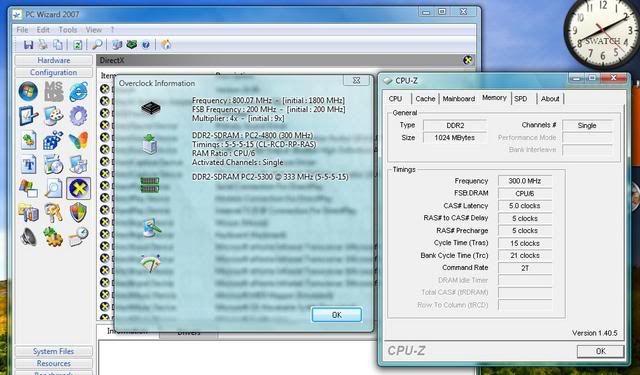Click the Type DDR2 field in CPU-Z
The image size is (640, 375).
pos(455,125)
